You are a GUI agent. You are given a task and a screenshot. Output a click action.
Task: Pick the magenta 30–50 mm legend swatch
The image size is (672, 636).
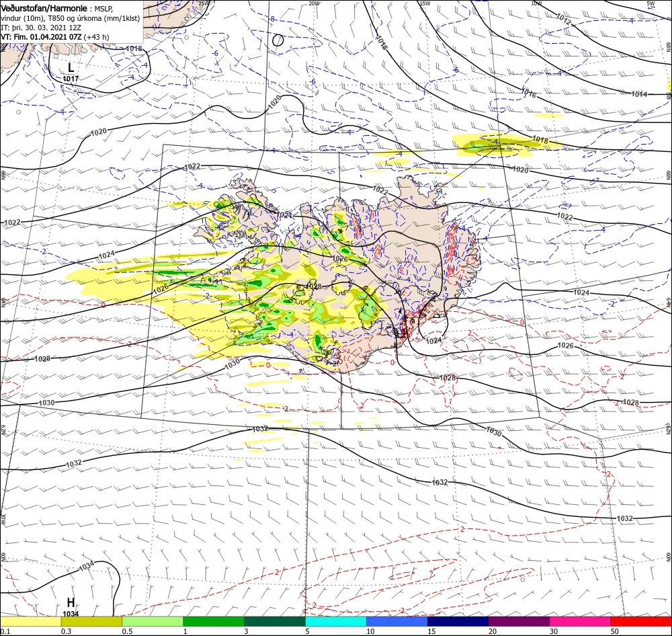click(x=580, y=621)
